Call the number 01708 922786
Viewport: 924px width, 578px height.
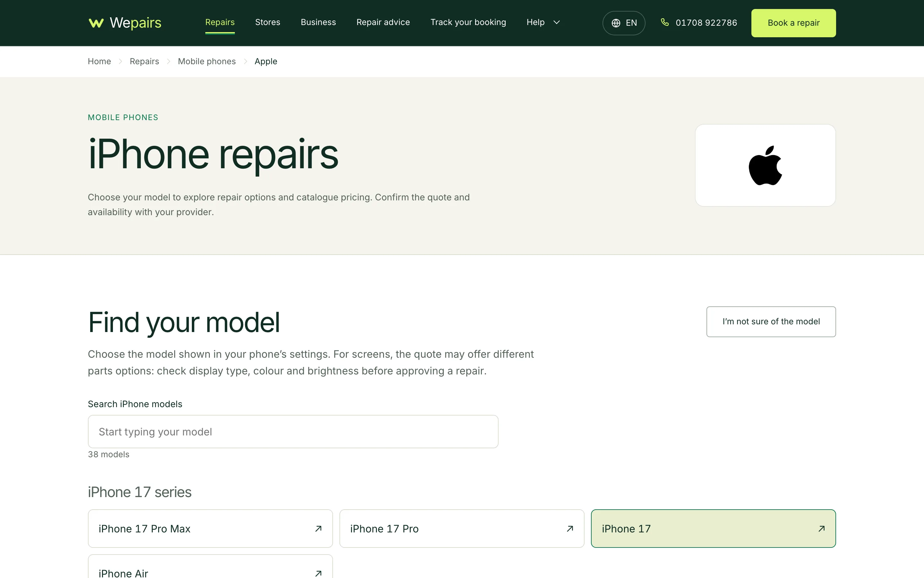coord(706,23)
